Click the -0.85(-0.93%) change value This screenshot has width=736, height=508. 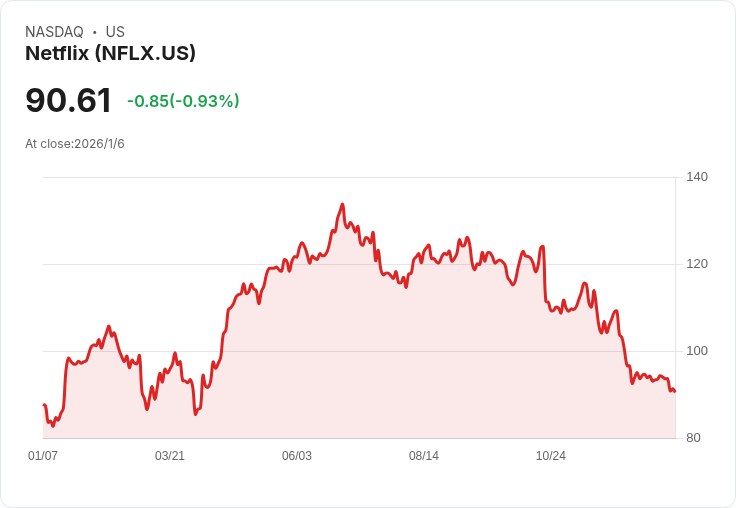click(183, 101)
